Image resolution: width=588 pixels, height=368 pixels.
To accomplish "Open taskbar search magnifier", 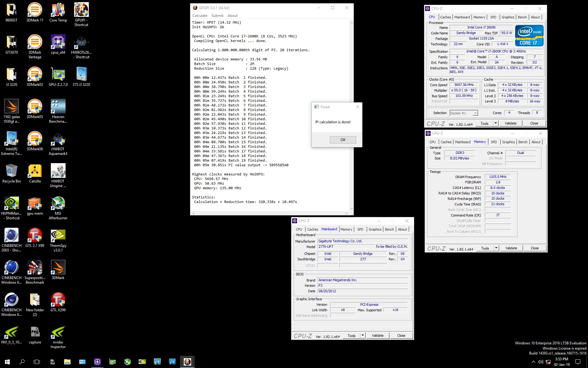I will 22,362.
